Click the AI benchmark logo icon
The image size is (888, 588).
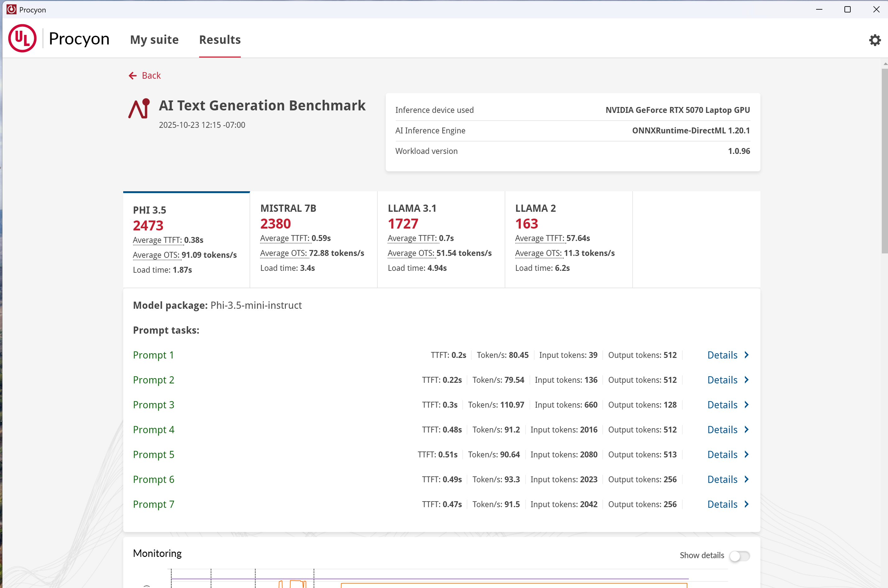139,109
